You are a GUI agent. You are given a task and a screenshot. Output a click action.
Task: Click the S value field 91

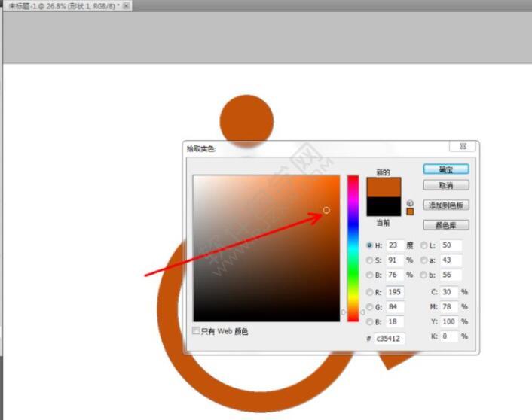395,260
